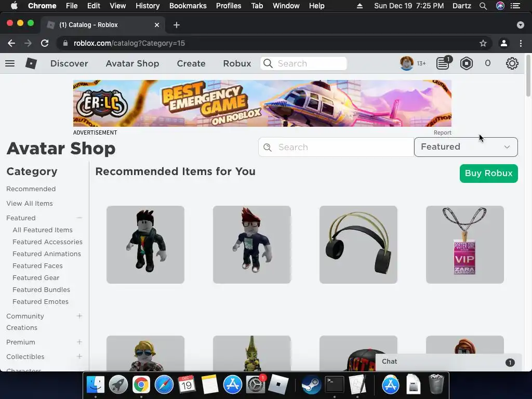Image resolution: width=532 pixels, height=399 pixels.
Task: Open the notifications feed icon
Action: pyautogui.click(x=443, y=63)
